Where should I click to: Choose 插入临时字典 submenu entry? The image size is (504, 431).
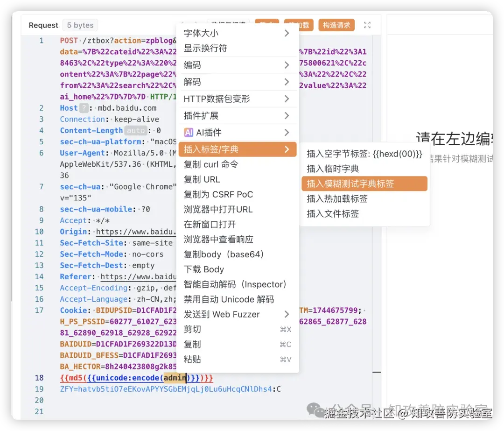click(364, 169)
